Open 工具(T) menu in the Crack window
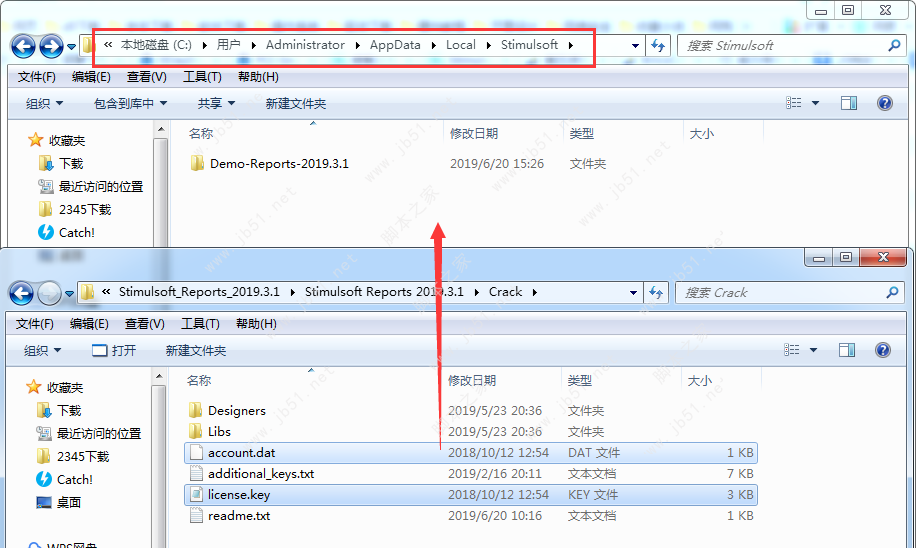This screenshot has width=916, height=548. pos(200,324)
